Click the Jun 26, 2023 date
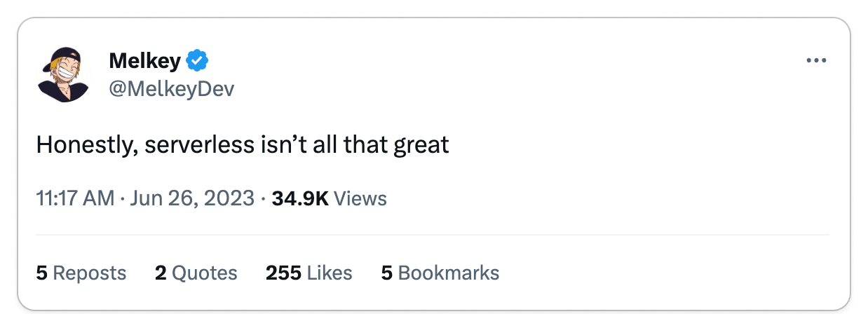 click(191, 198)
